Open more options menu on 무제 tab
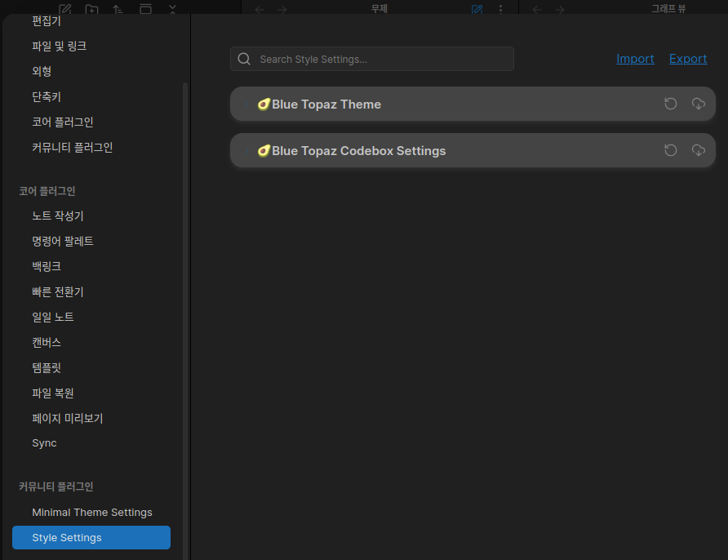This screenshot has width=728, height=560. (x=500, y=9)
